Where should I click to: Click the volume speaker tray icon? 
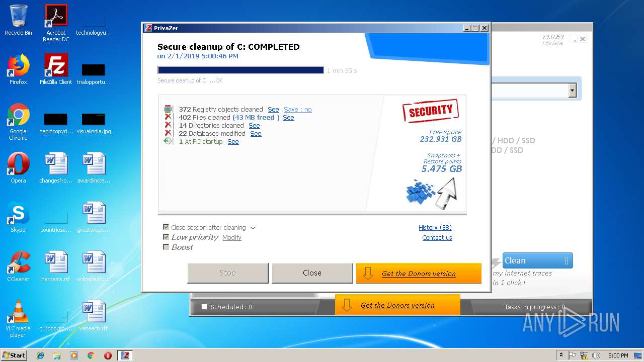tap(596, 355)
